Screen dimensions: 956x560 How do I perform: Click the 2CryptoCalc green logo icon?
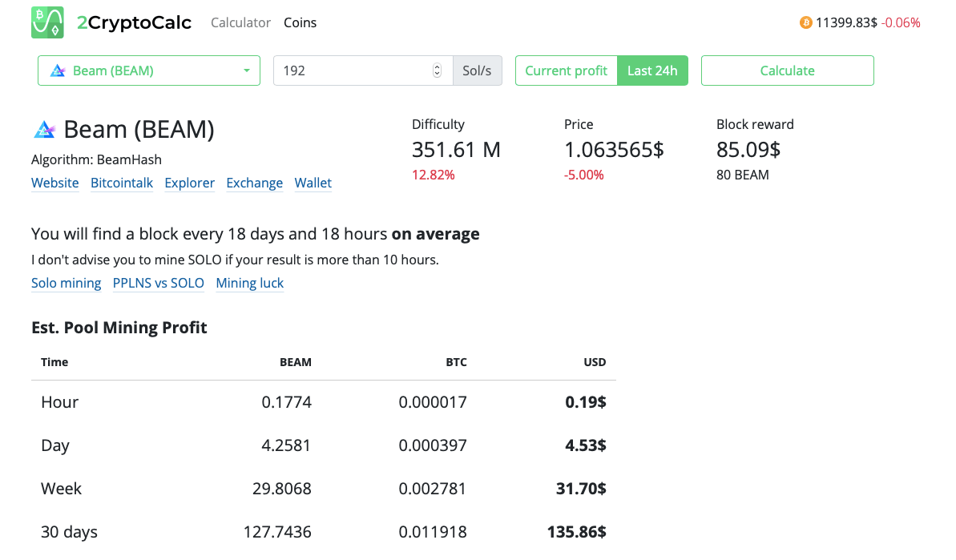(x=47, y=22)
